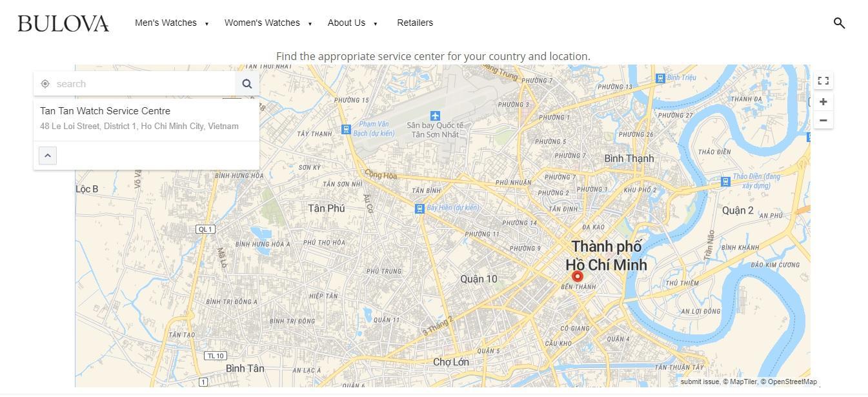Zoom out on the map
This screenshot has width=868, height=397.
point(823,120)
